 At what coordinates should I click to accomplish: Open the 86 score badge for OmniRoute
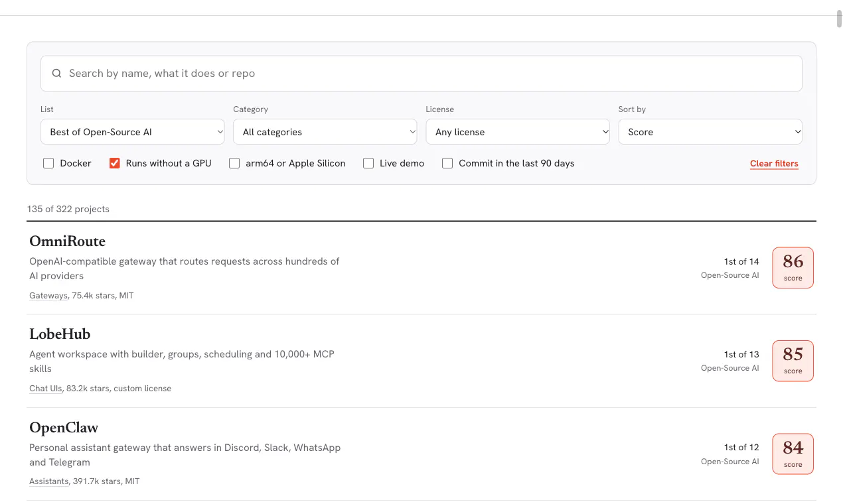pos(793,268)
